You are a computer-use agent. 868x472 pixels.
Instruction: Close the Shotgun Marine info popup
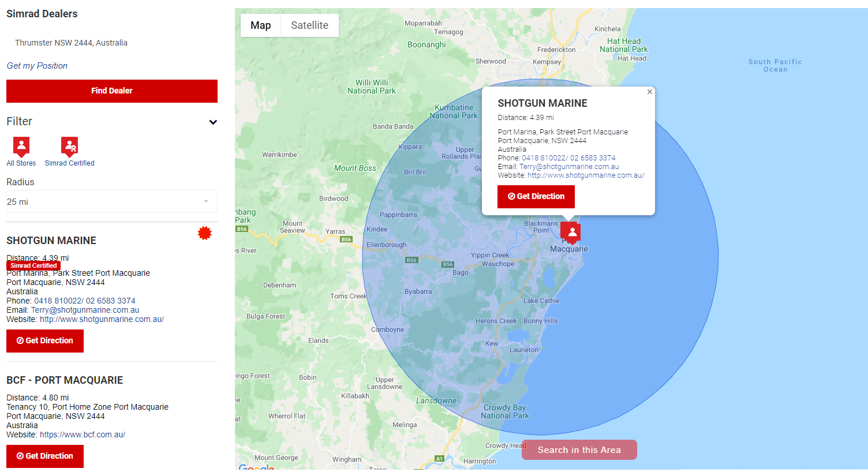coord(650,92)
